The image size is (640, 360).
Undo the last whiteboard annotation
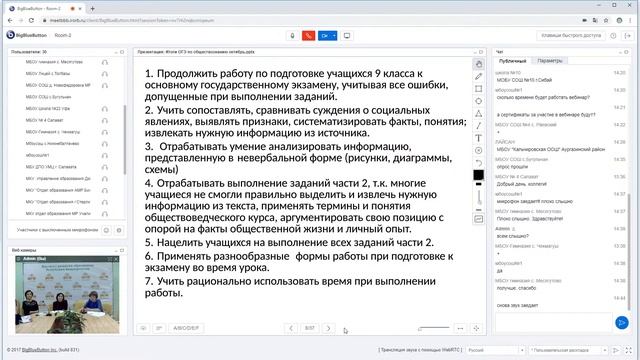(479, 163)
